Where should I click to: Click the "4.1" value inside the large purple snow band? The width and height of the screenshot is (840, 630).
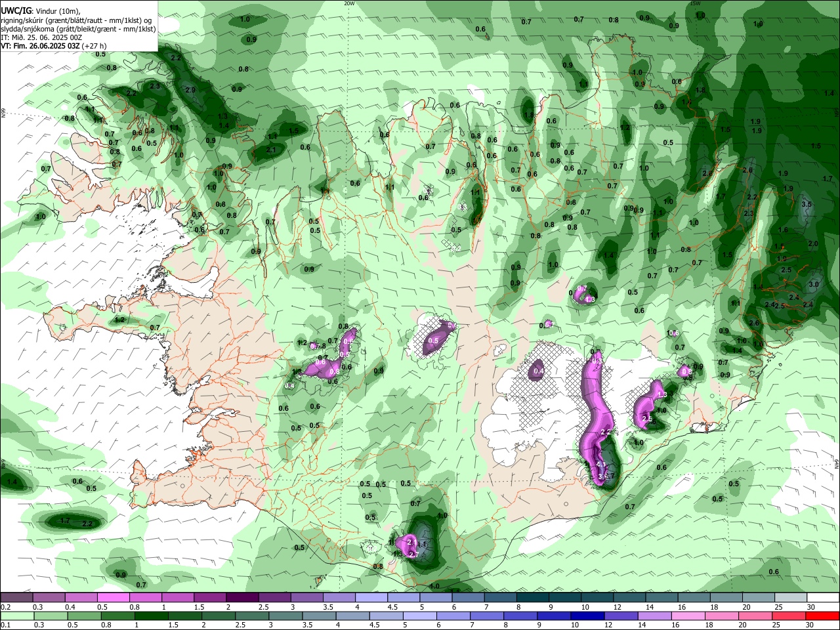click(601, 465)
